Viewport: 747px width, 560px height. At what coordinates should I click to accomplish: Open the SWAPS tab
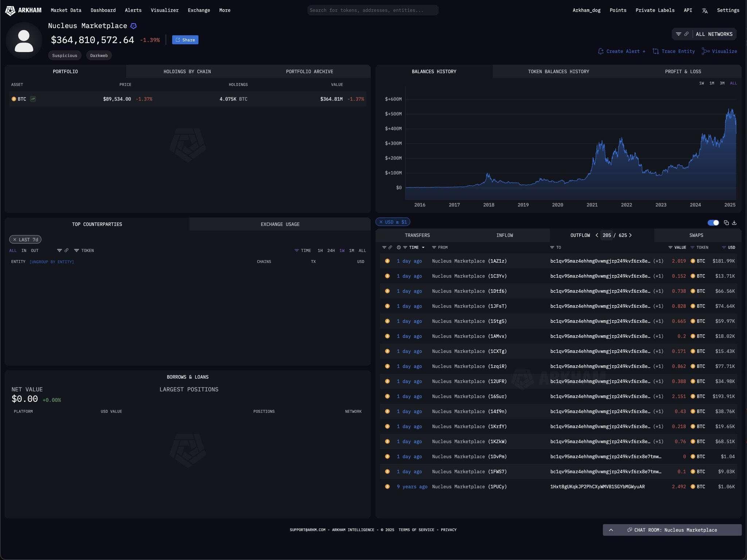pos(696,235)
